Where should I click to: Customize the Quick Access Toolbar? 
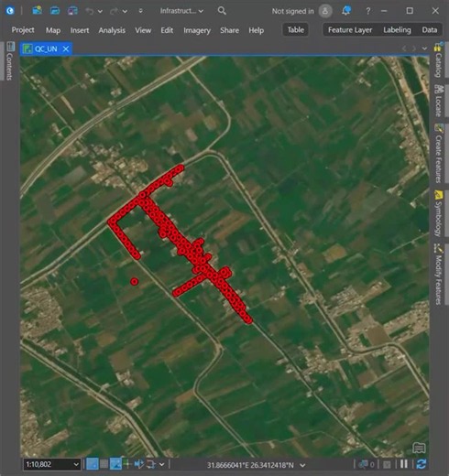[x=140, y=11]
